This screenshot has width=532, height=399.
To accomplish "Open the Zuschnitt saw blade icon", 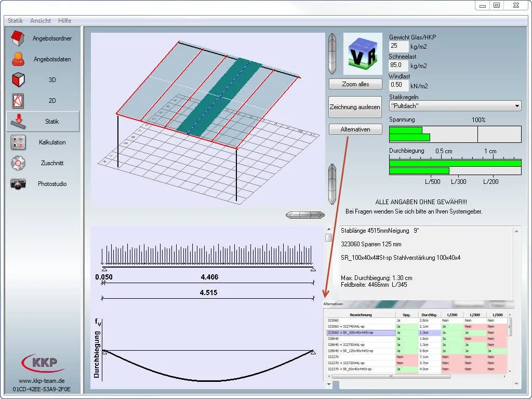I will click(18, 163).
